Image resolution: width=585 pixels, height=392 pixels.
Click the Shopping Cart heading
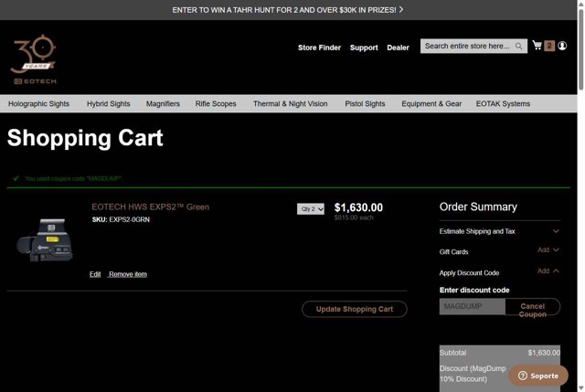pyautogui.click(x=85, y=138)
